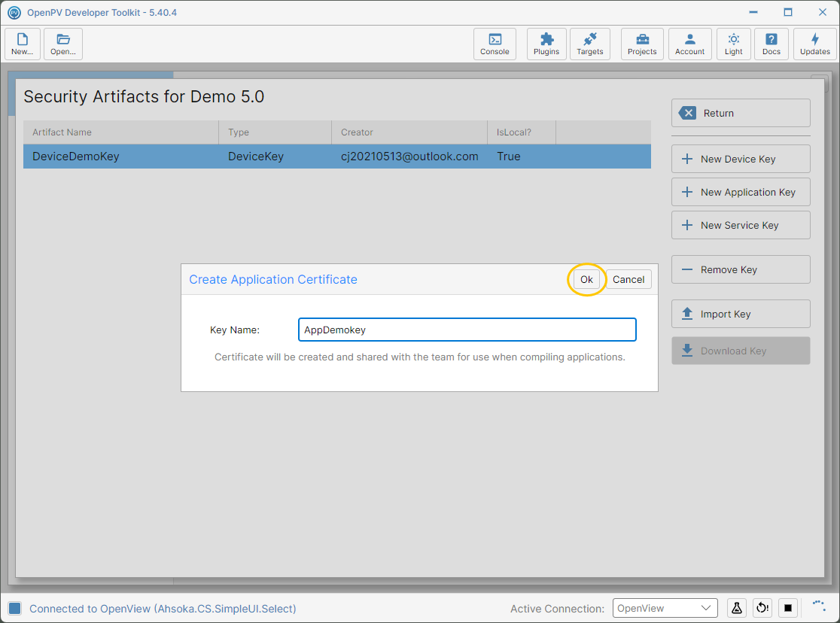The image size is (840, 623).
Task: Click the flask icon in the status bar
Action: coord(737,608)
